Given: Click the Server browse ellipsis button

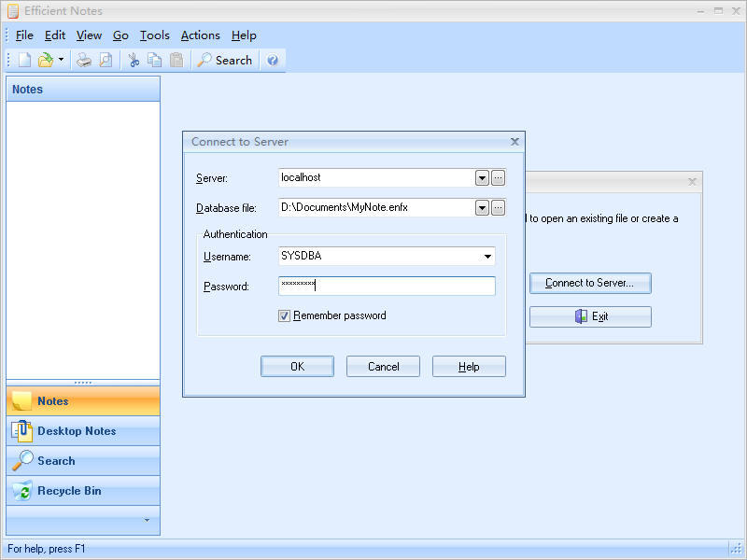Looking at the screenshot, I should [498, 178].
